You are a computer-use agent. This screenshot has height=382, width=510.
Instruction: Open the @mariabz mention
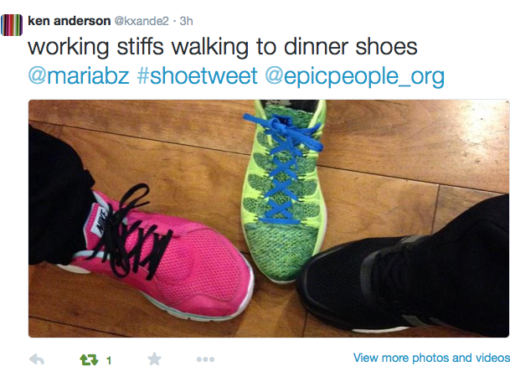79,76
